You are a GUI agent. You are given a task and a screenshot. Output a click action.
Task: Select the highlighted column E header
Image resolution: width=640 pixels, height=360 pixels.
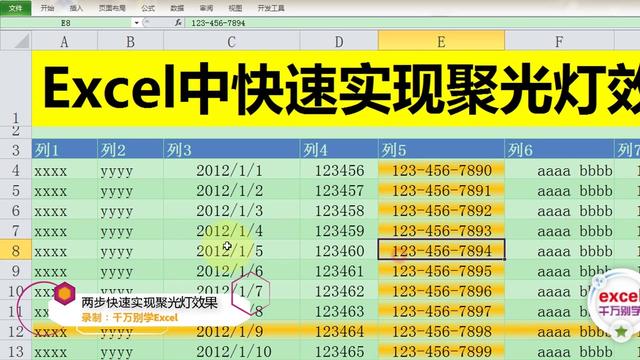tap(441, 41)
